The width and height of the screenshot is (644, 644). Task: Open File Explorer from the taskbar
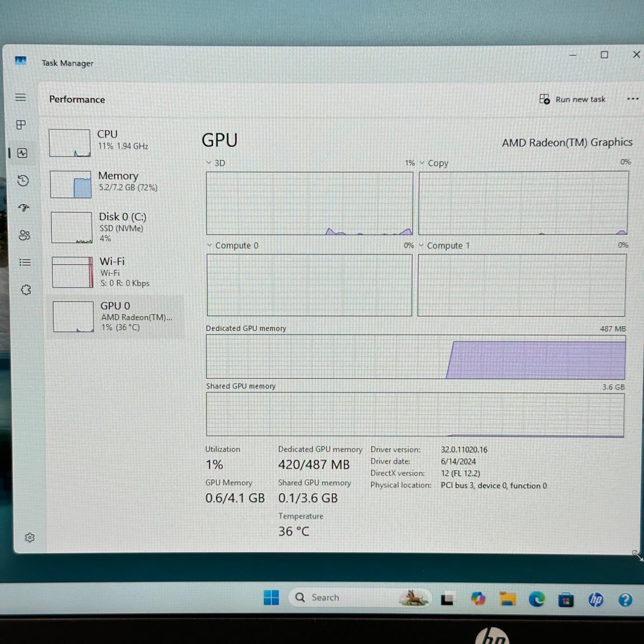tap(507, 598)
